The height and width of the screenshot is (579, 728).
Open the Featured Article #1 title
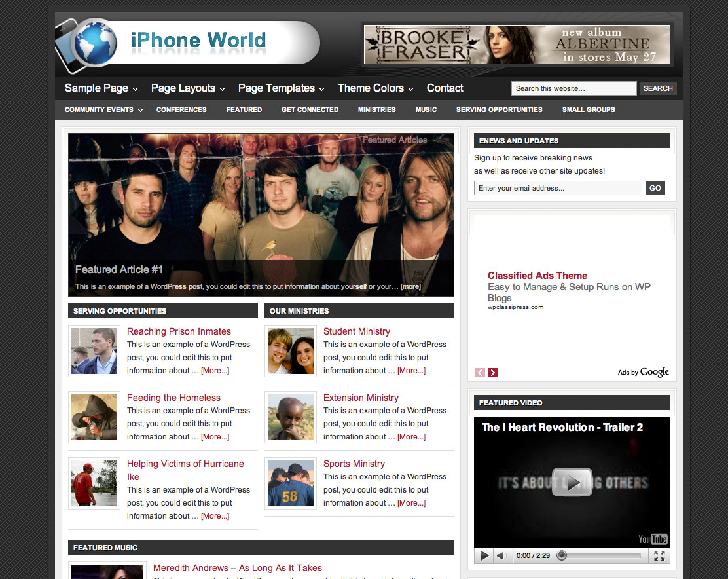pyautogui.click(x=119, y=269)
